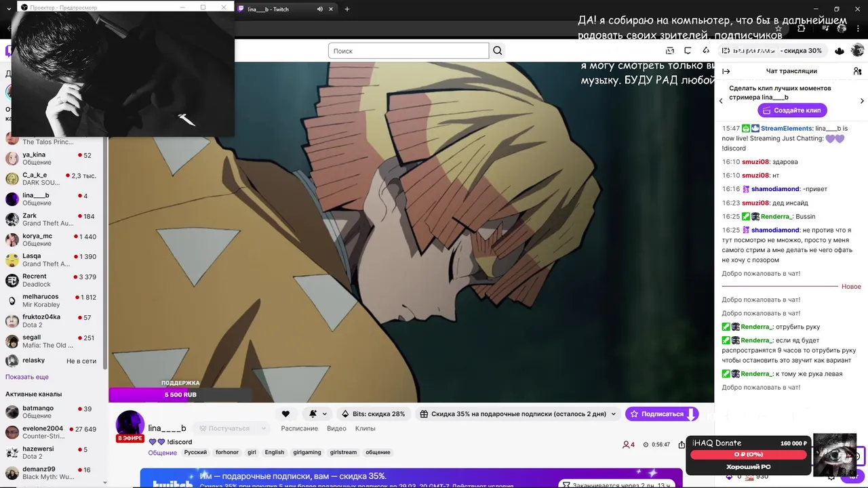Open the Twitch inbox notifications icon
868x488 pixels.
click(670, 51)
